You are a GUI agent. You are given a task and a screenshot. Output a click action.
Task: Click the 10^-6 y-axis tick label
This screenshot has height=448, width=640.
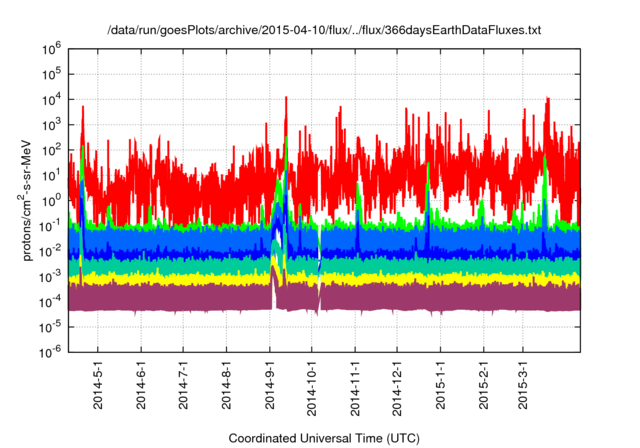pos(51,352)
